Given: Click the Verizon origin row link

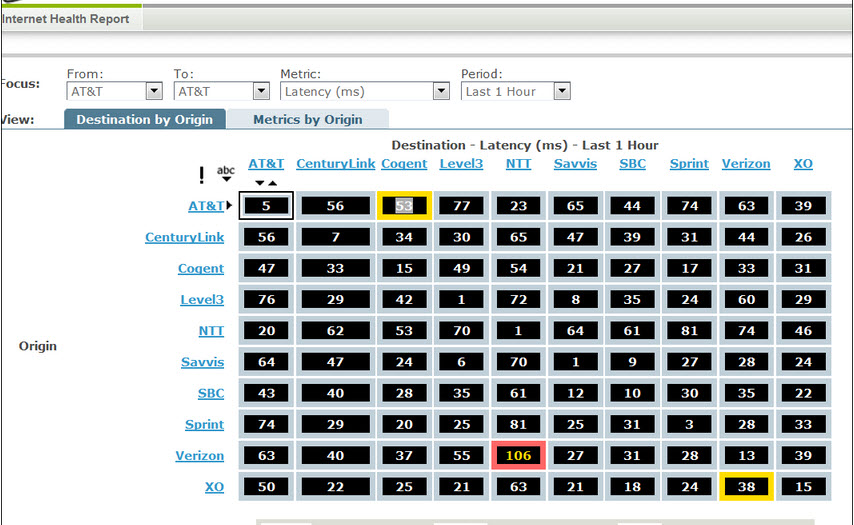Looking at the screenshot, I should pyautogui.click(x=200, y=456).
